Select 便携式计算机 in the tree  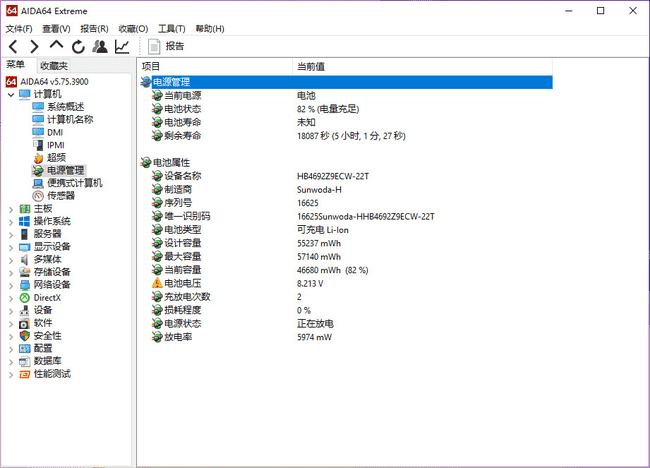point(75,183)
